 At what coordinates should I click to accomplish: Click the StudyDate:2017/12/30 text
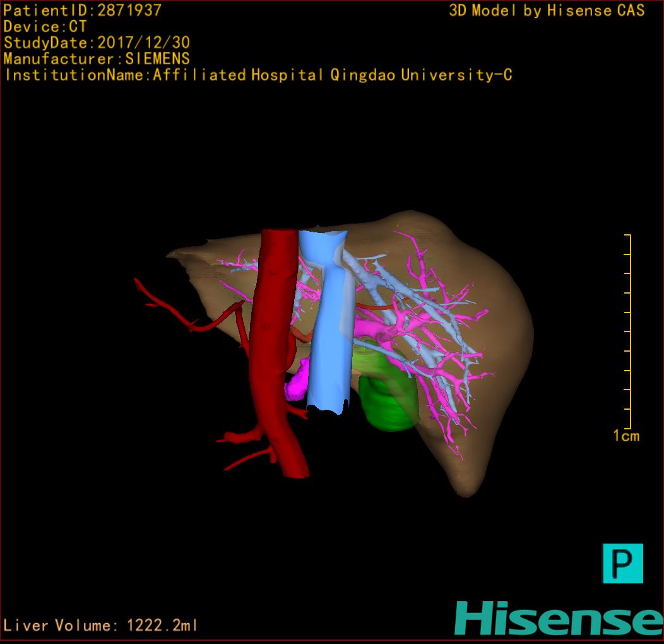click(x=97, y=43)
